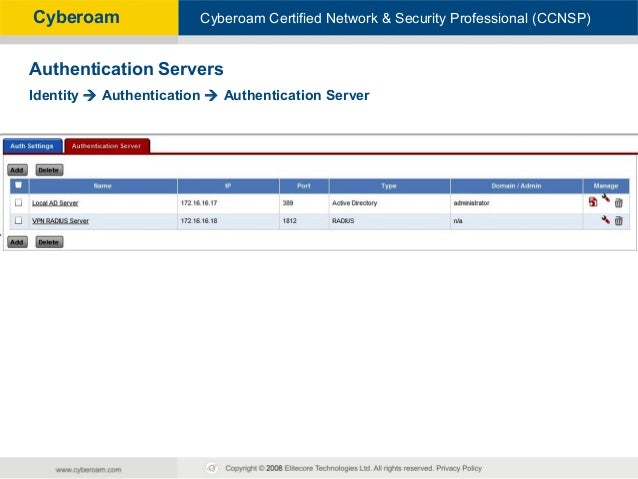Click the Delete button above the table
Screen dimensions: 638x479
49,170
